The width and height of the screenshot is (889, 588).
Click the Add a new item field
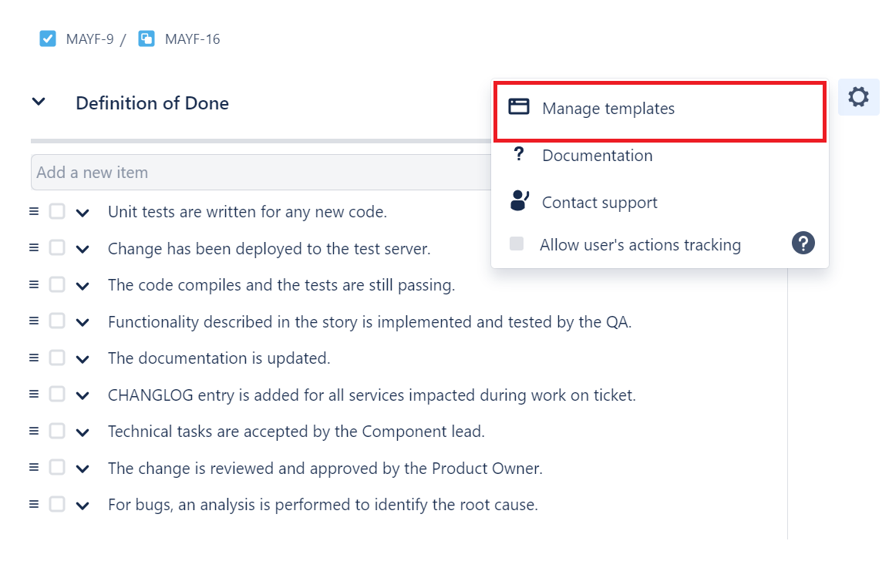tap(261, 172)
